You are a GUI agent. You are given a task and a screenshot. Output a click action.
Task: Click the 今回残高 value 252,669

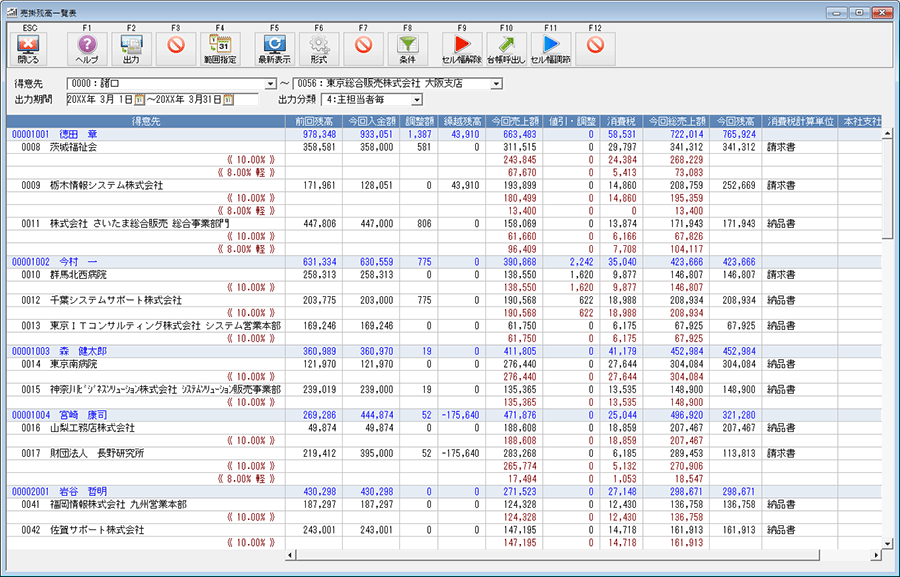pos(739,185)
